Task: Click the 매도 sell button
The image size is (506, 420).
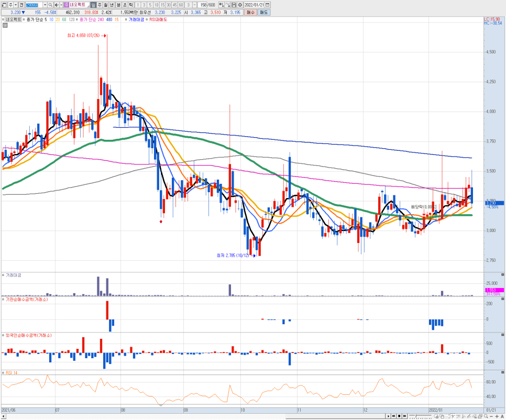Action: pyautogui.click(x=263, y=13)
